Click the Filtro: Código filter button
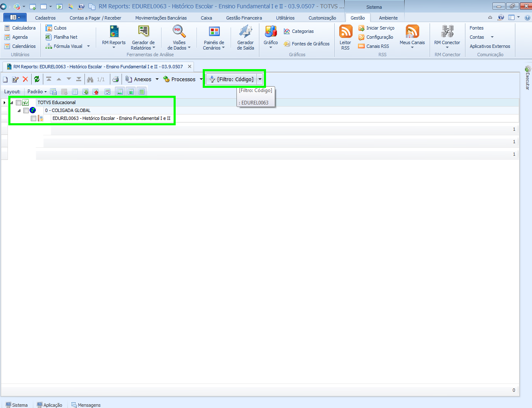Viewport: 532px width, 408px height. (231, 79)
